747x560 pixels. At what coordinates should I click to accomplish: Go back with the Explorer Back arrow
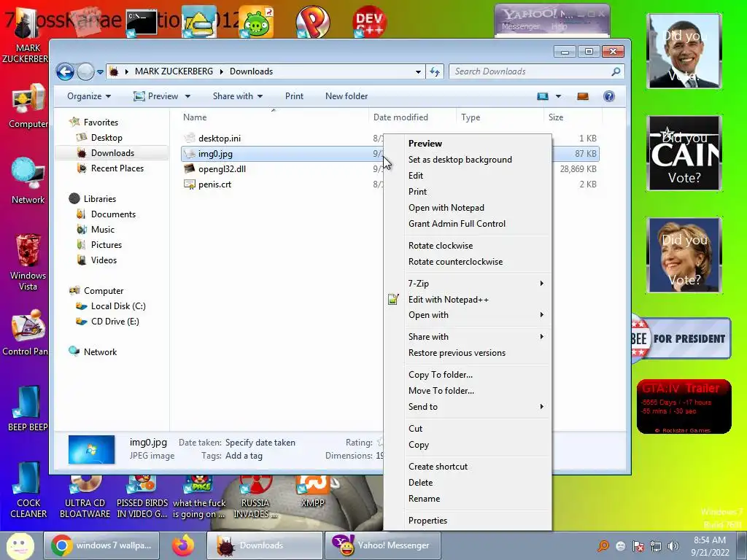[65, 72]
